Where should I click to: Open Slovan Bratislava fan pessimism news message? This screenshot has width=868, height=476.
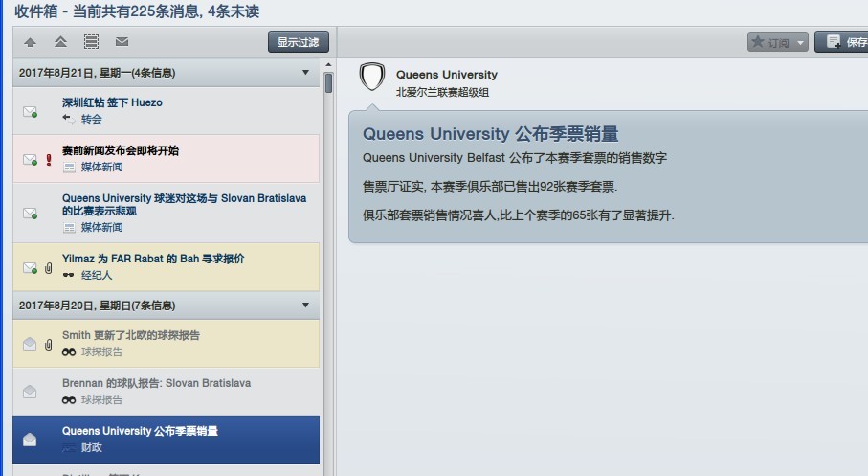click(x=167, y=213)
